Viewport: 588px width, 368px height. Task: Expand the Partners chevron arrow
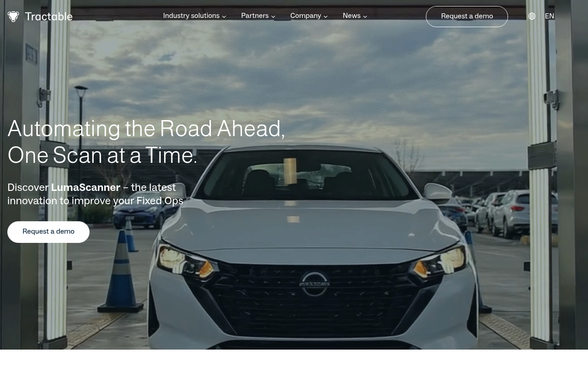(273, 17)
